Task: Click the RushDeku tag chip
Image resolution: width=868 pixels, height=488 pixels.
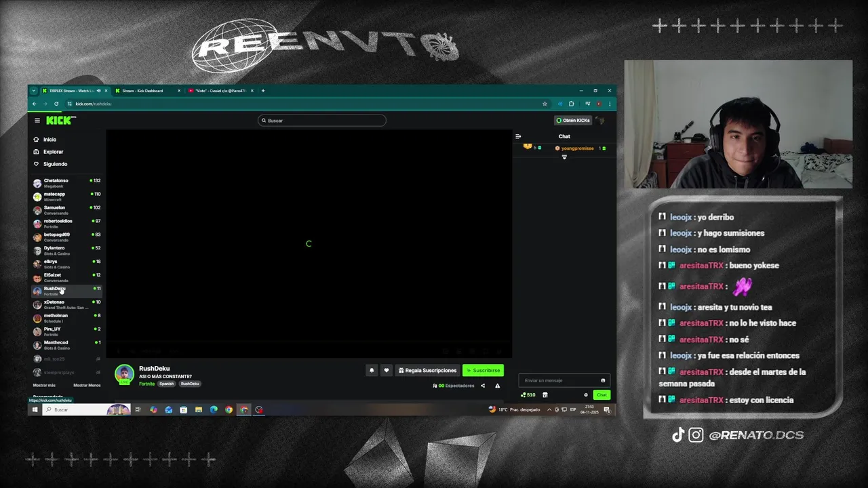Action: 190,384
